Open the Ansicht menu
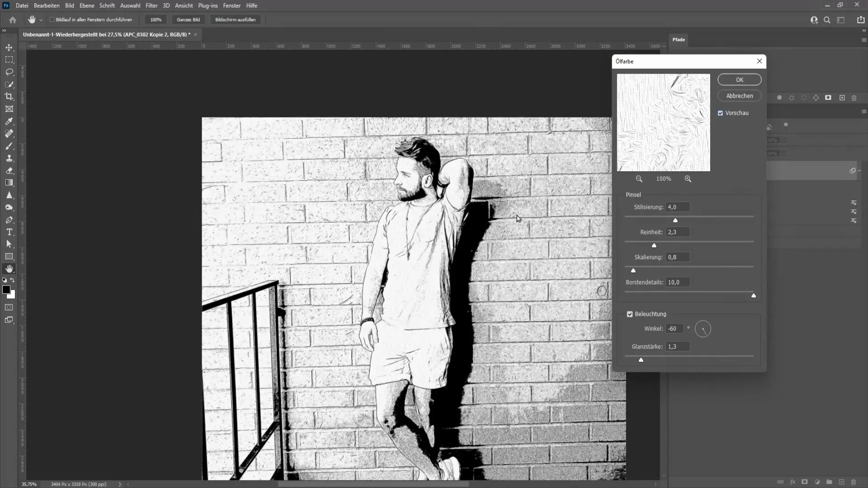This screenshot has height=488, width=868. (184, 5)
